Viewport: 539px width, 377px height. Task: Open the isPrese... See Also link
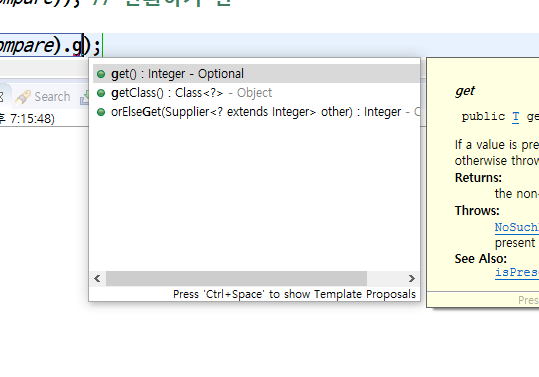point(517,272)
